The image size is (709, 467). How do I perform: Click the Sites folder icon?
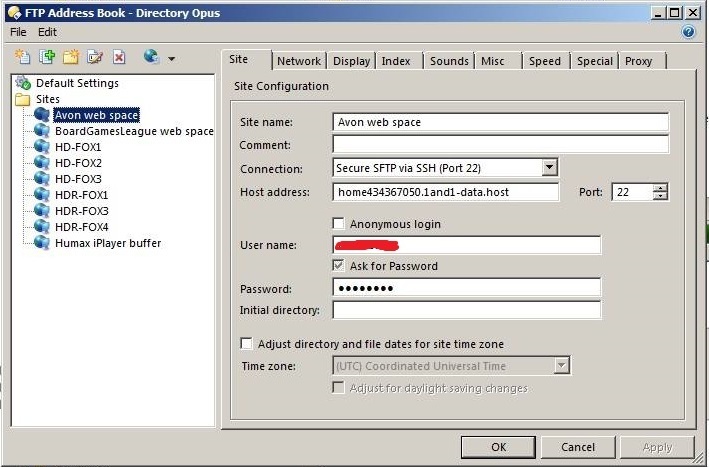tap(23, 99)
